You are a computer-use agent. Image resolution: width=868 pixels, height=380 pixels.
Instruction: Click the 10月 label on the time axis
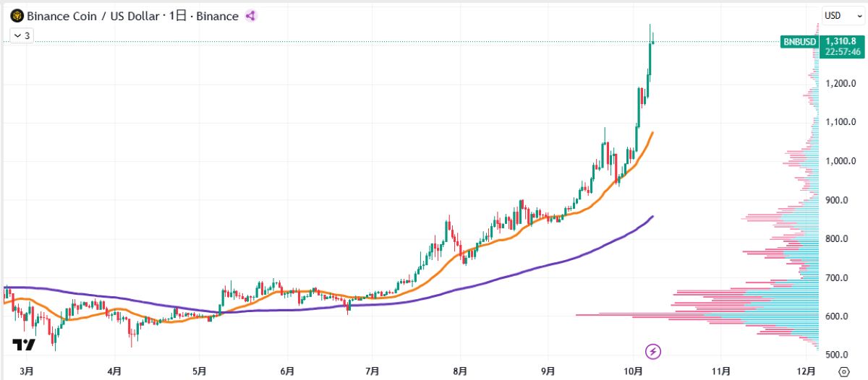point(634,371)
